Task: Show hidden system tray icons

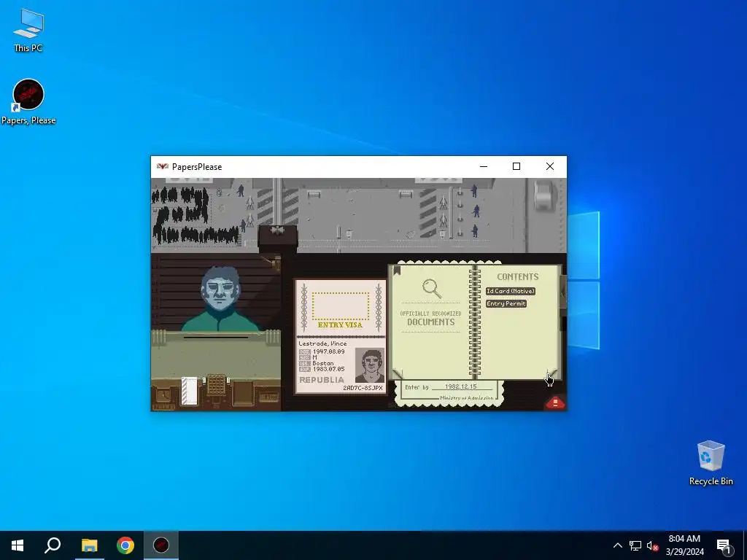Action: point(617,545)
